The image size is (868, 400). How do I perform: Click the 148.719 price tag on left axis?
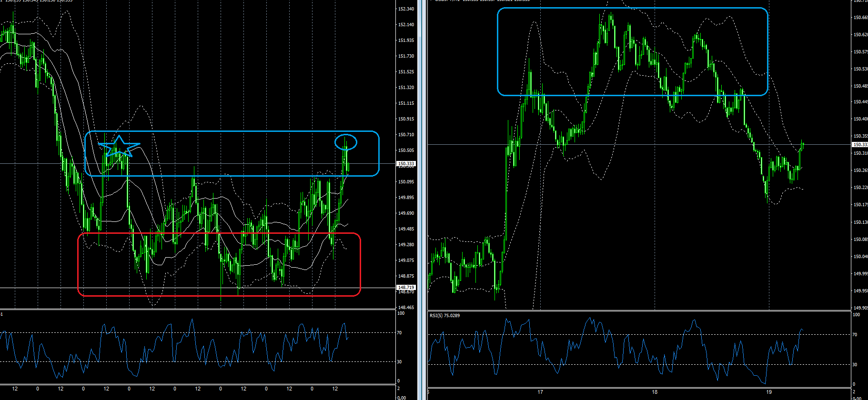[406, 288]
